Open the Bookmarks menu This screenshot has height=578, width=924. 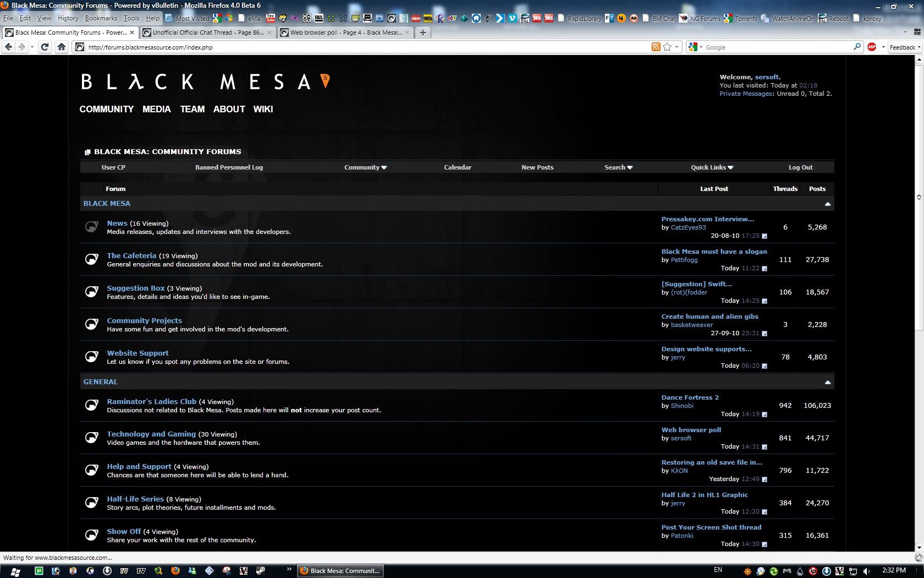pyautogui.click(x=101, y=18)
